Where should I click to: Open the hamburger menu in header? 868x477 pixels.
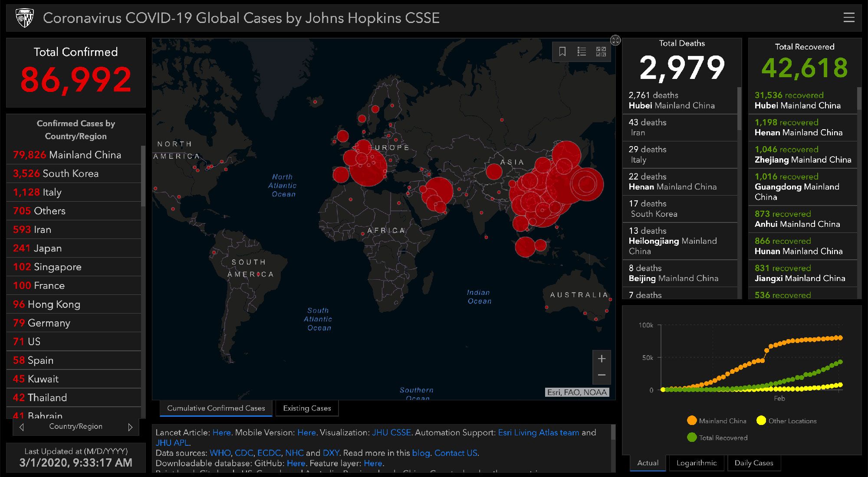coord(849,18)
